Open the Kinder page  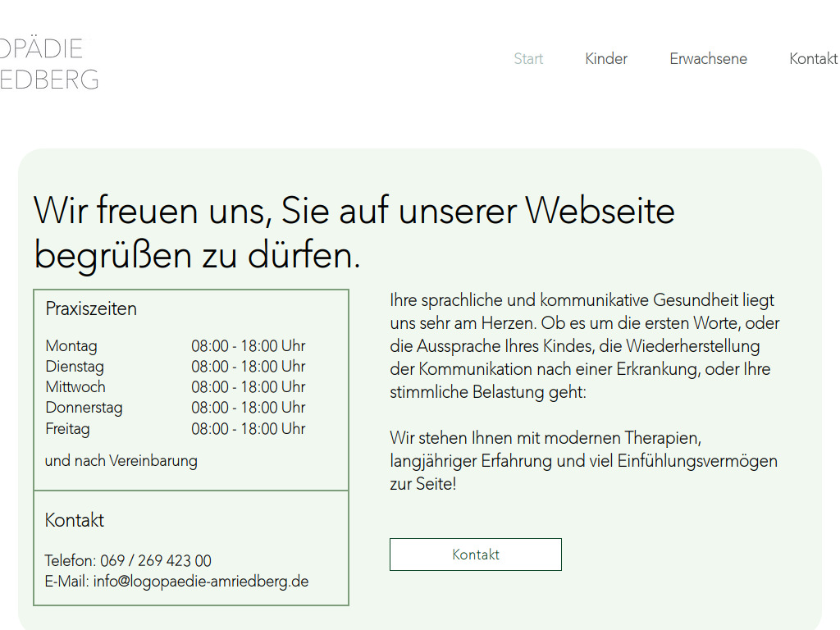(x=606, y=58)
